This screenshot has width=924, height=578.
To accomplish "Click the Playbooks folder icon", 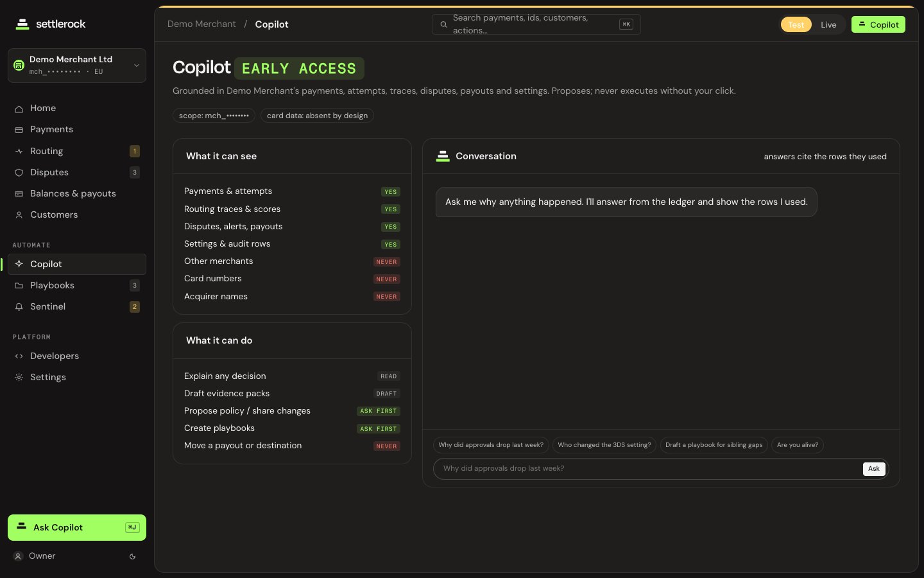I will click(19, 286).
